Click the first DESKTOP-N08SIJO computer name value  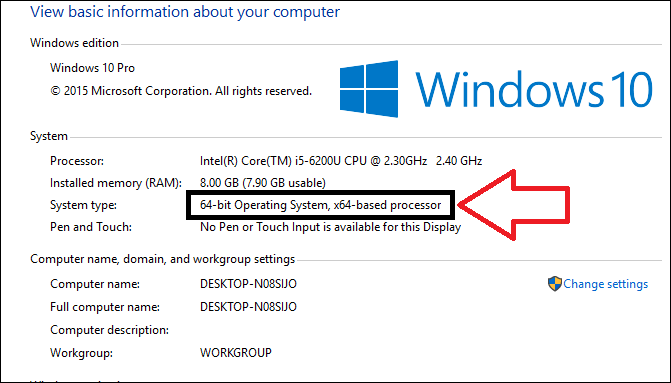248,284
